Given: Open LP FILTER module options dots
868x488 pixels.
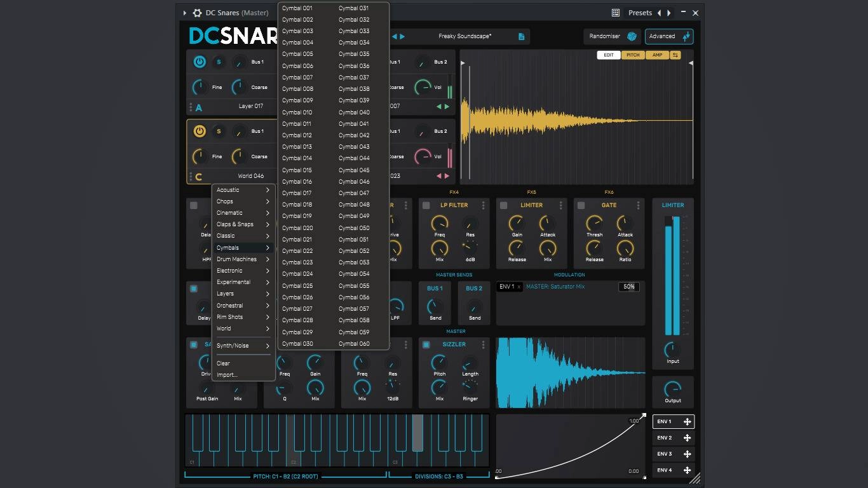Looking at the screenshot, I should pos(484,205).
